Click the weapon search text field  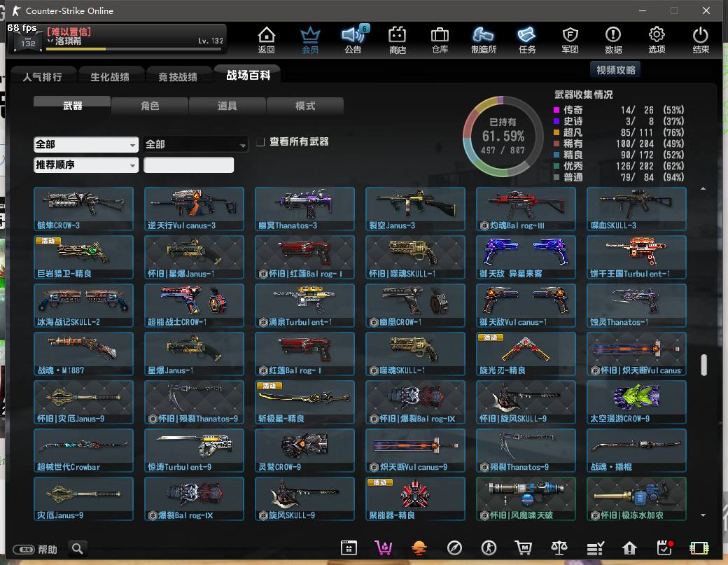(188, 165)
